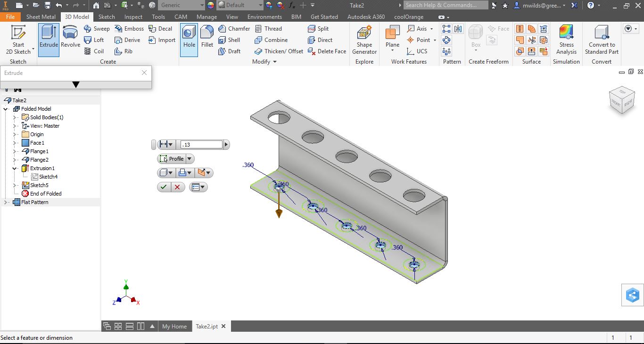644x344 pixels.
Task: Click Convert to Standard Part
Action: pyautogui.click(x=602, y=40)
